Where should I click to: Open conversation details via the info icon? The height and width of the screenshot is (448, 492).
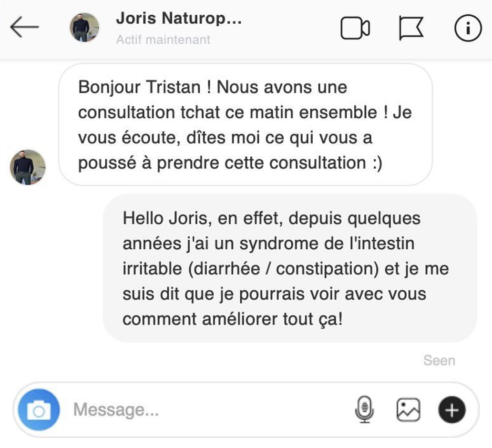(468, 29)
